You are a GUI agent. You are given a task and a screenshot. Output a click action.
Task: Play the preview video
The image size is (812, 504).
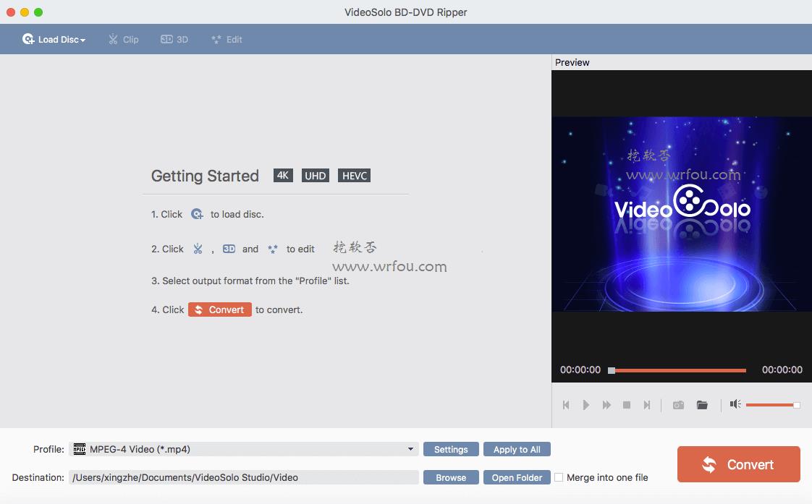click(585, 405)
